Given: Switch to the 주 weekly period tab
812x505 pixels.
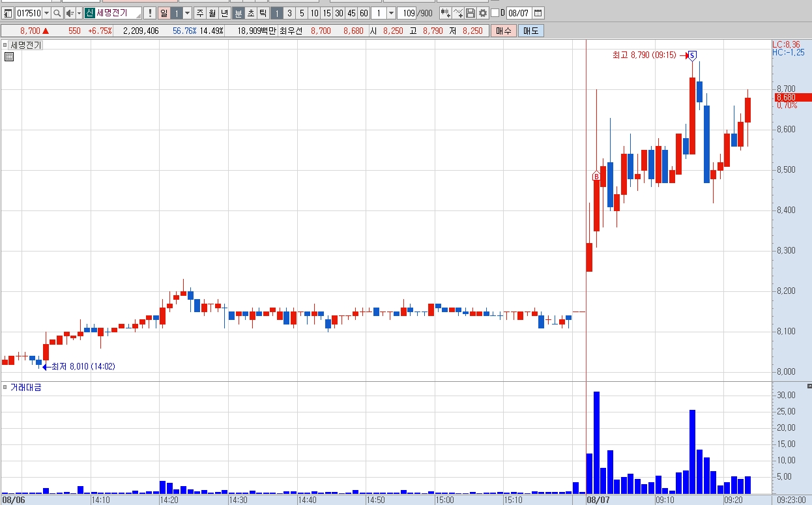Looking at the screenshot, I should pyautogui.click(x=199, y=13).
